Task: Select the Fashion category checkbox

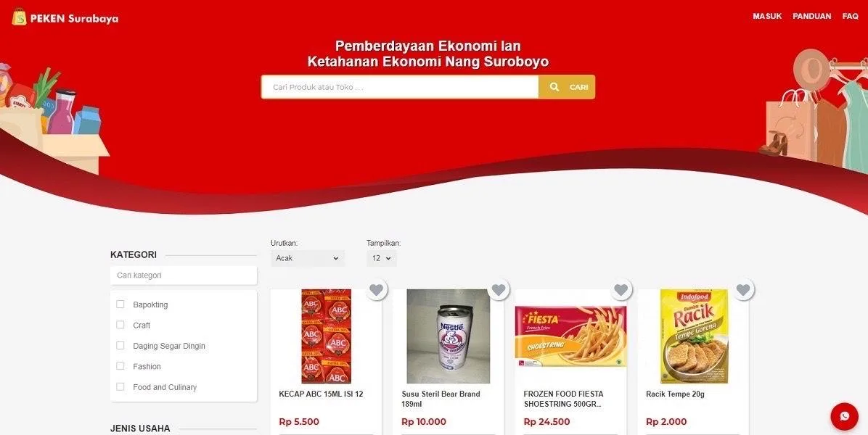Action: coord(120,366)
